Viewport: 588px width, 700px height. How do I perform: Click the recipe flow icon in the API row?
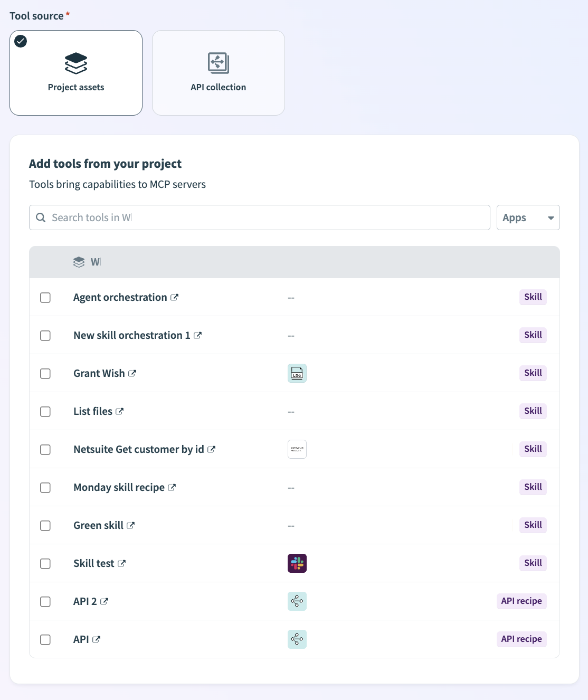[297, 639]
